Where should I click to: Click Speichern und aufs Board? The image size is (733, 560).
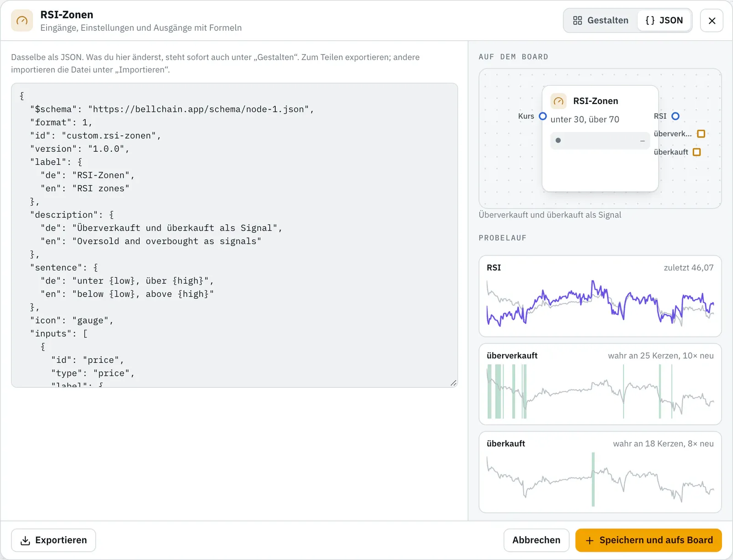pos(649,540)
